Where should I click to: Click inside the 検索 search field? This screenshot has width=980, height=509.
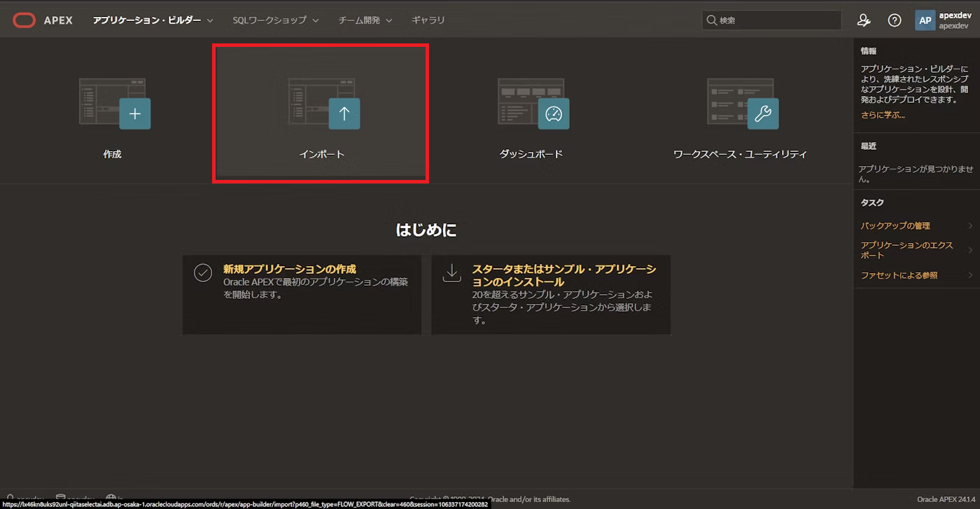coord(770,20)
